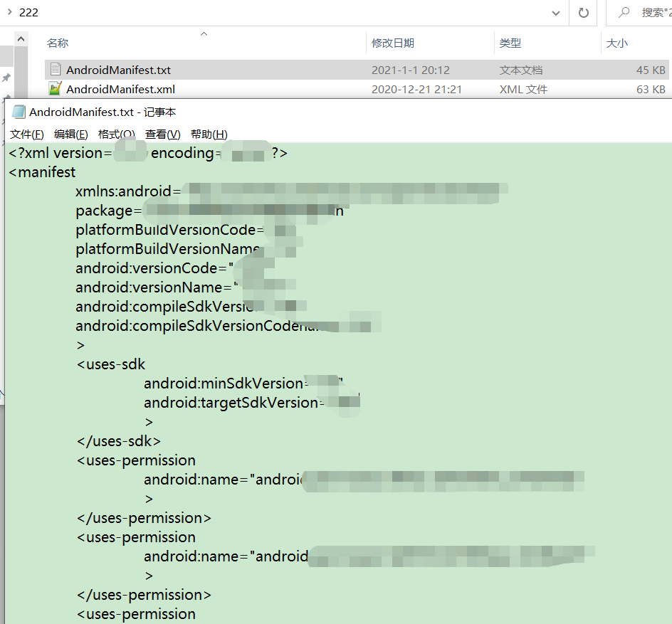Open the 文件(F) menu in Notepad
Image resolution: width=672 pixels, height=624 pixels.
pos(26,134)
